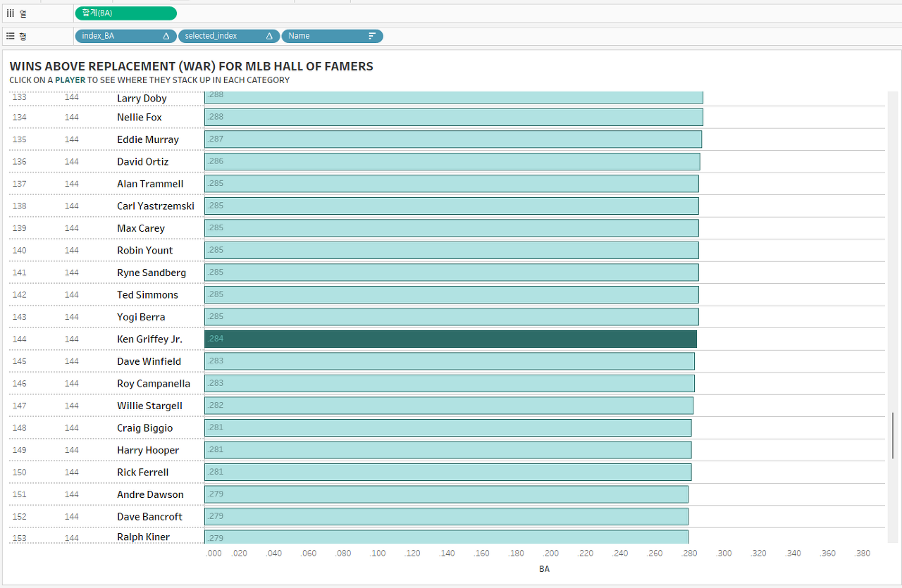Click the delta icon on index_BA pill
This screenshot has width=902, height=588.
166,36
